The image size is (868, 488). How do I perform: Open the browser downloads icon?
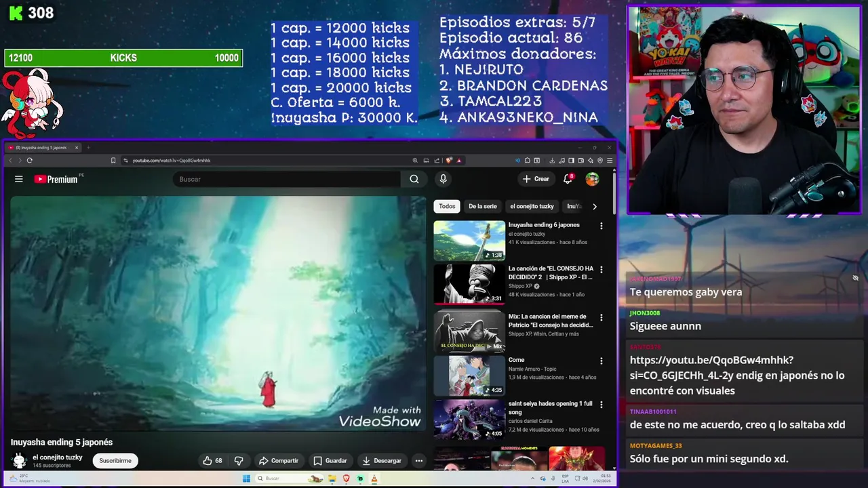(552, 161)
